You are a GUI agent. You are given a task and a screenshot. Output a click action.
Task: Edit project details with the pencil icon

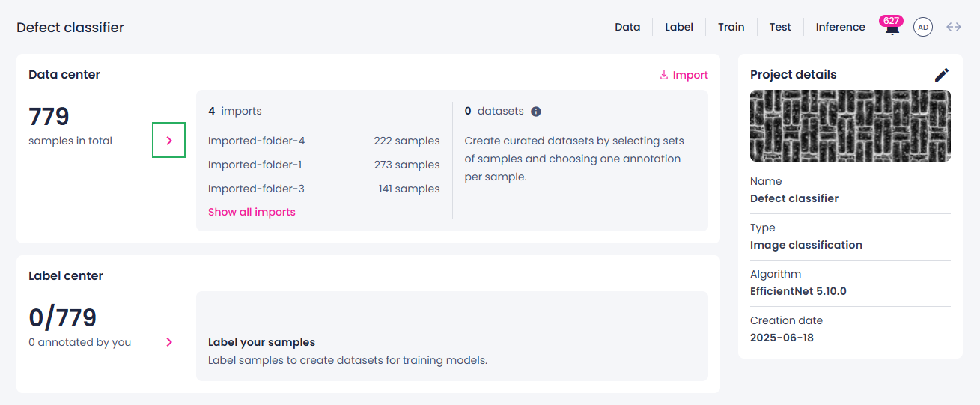[942, 74]
